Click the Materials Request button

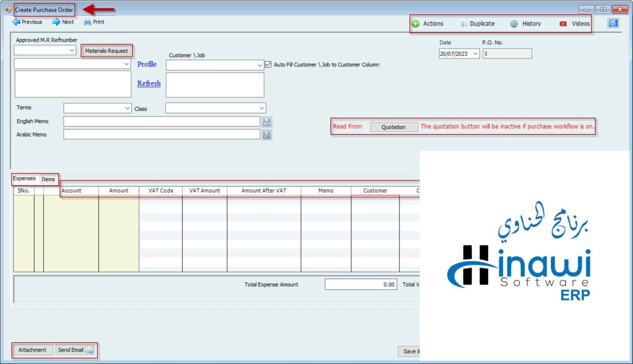tap(106, 51)
